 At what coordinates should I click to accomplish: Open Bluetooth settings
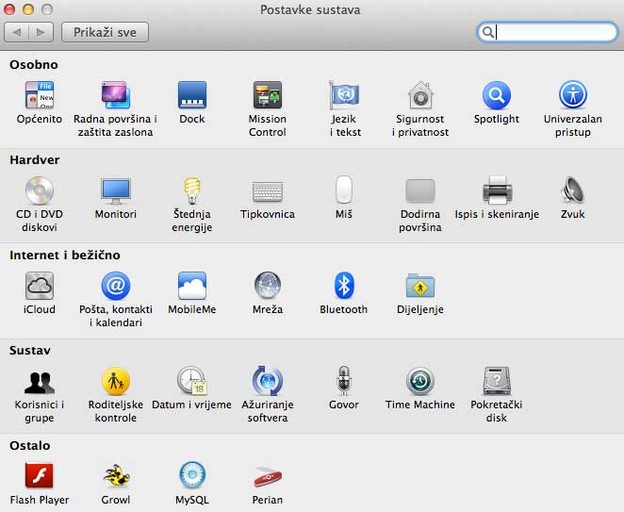point(344,286)
